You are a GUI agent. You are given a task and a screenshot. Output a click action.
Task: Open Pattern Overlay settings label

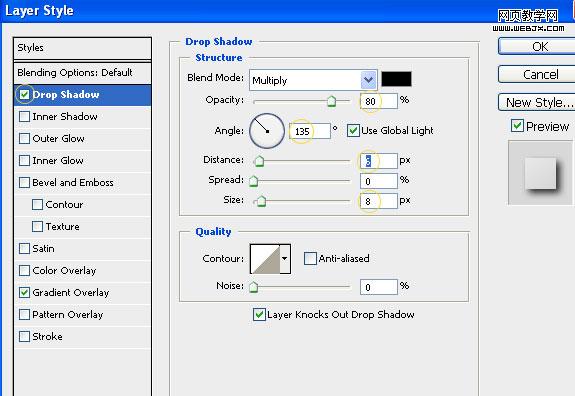tap(68, 315)
